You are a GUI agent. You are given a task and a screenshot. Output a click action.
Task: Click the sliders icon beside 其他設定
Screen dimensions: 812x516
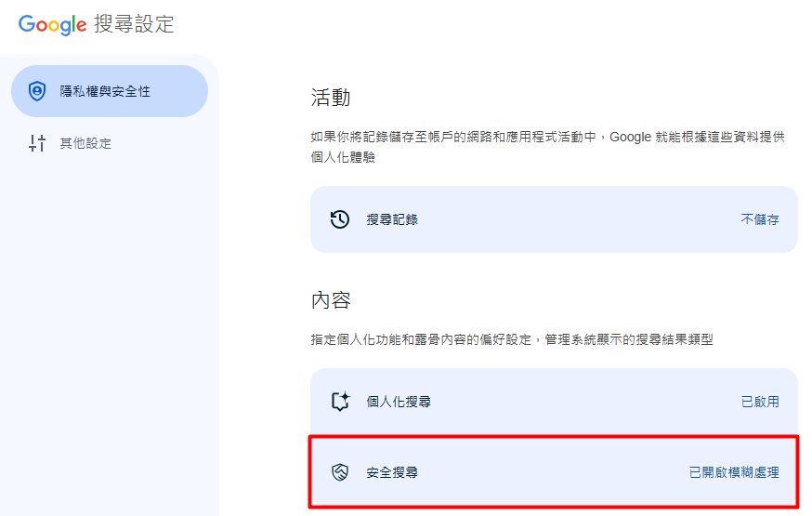(x=37, y=143)
